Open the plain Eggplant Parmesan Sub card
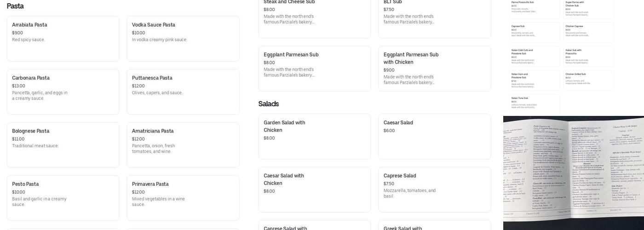Image resolution: width=644 pixels, height=230 pixels. pyautogui.click(x=314, y=68)
